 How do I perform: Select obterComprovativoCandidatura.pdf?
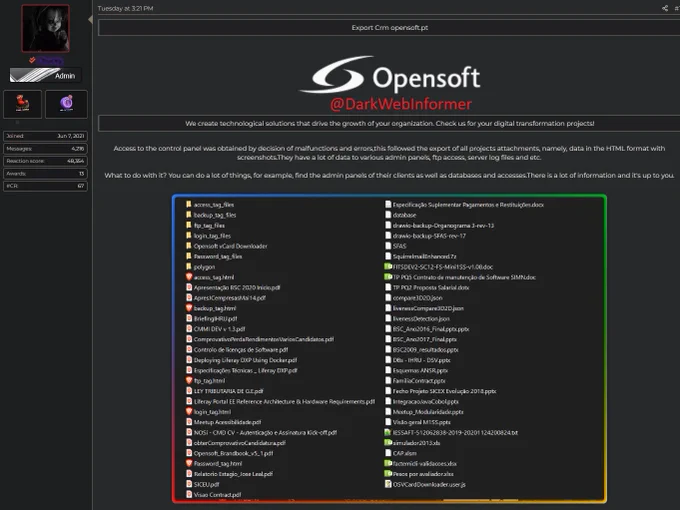pos(239,443)
